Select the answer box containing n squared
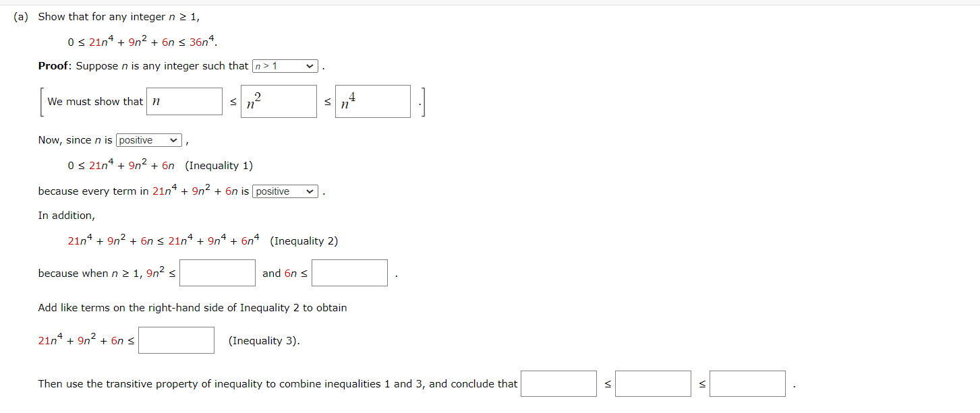 coord(278,100)
